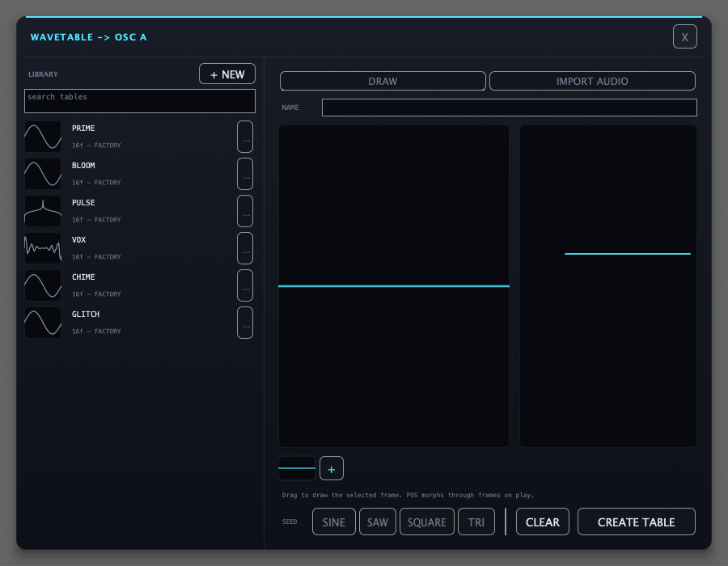Open the more options menu for PULSE

[x=245, y=211]
